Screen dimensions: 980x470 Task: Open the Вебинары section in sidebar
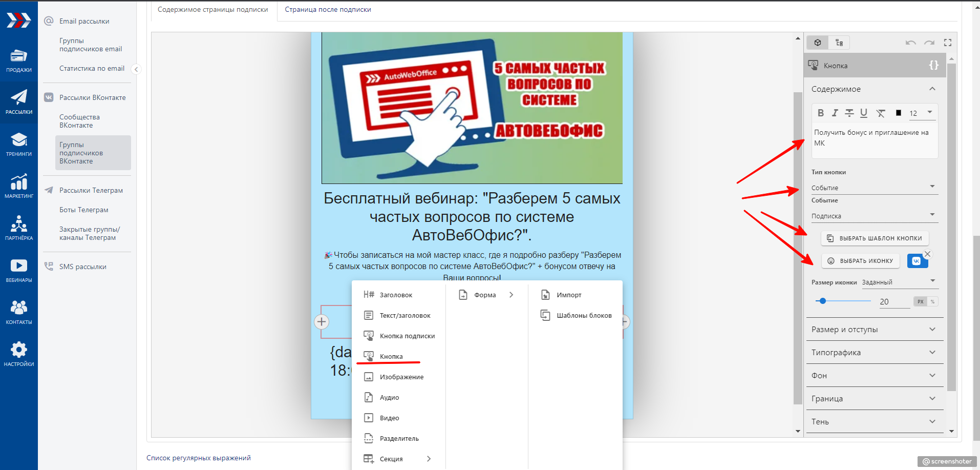19,270
